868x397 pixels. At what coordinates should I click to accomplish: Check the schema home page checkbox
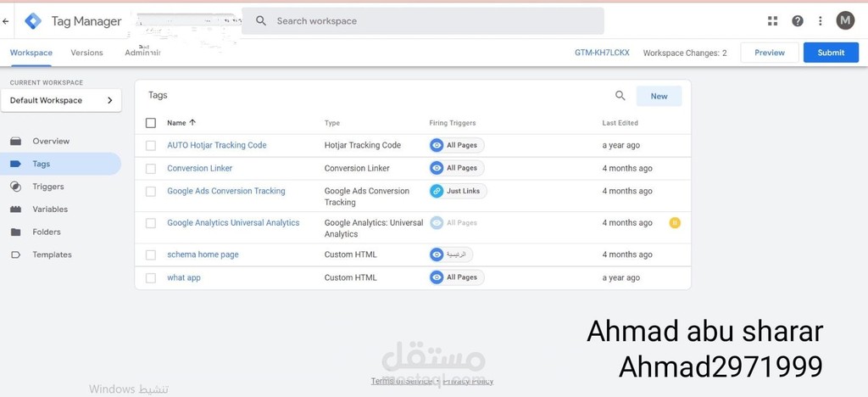151,254
